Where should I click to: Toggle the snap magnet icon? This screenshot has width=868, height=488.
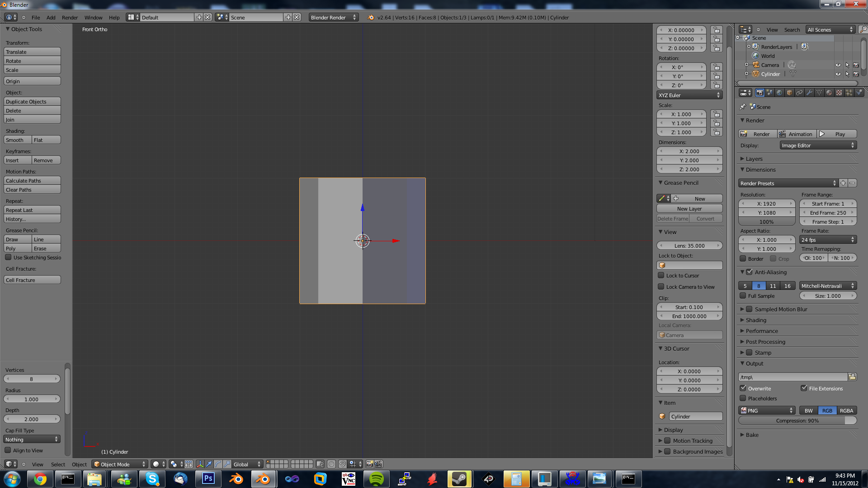pos(343,464)
